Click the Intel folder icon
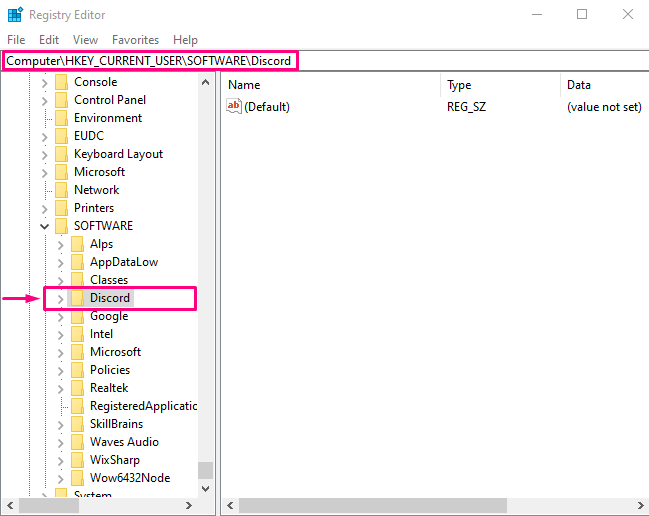 coord(77,334)
